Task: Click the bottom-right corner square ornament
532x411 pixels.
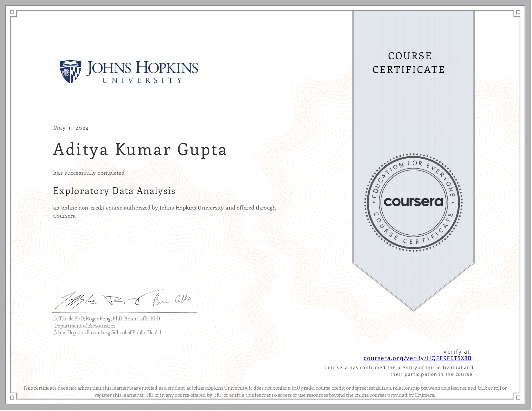Action: pos(518,397)
